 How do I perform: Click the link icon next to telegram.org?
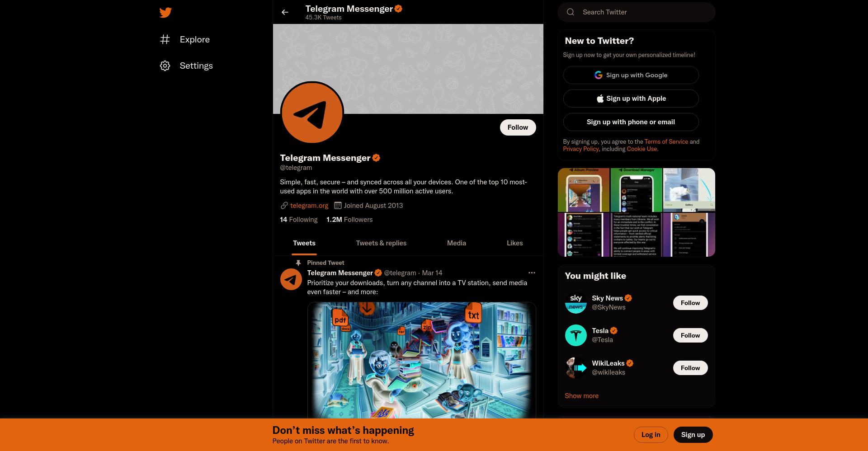tap(284, 206)
